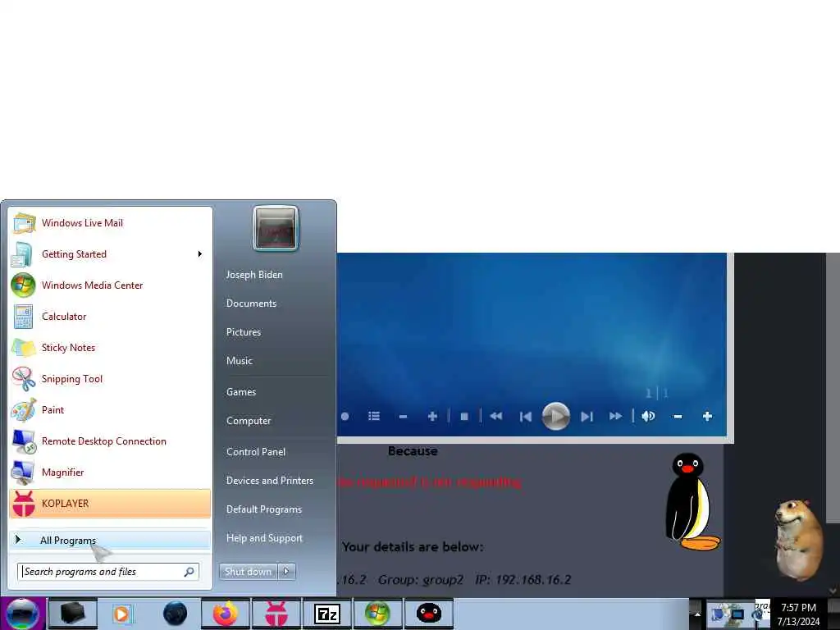Show hidden system tray icons arrow

coord(696,614)
